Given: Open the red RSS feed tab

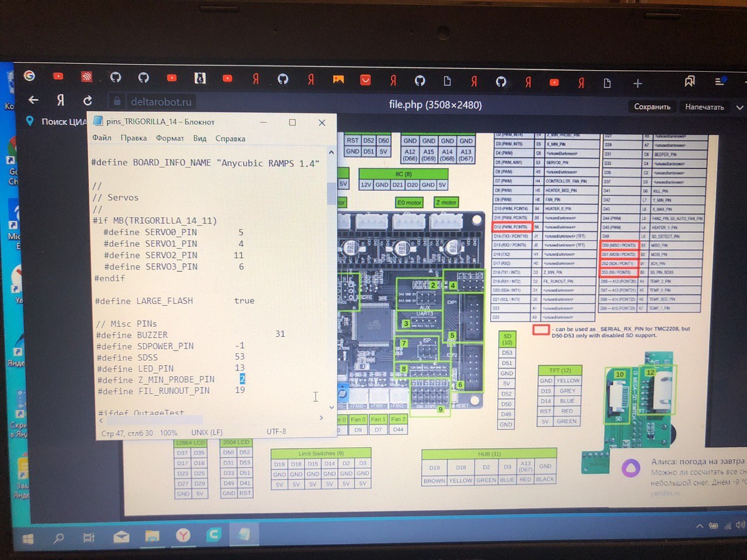Looking at the screenshot, I should coord(86,76).
